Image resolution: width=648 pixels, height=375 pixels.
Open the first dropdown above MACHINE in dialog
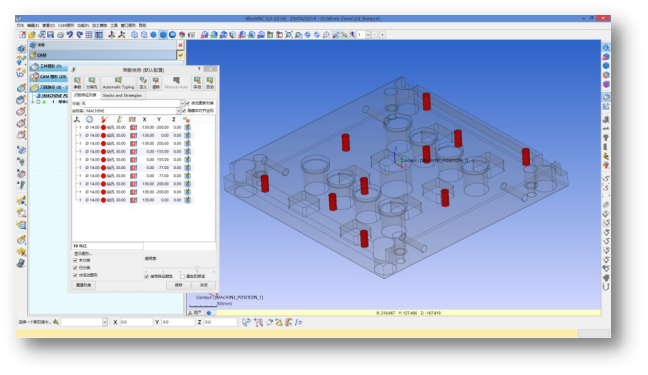click(182, 103)
